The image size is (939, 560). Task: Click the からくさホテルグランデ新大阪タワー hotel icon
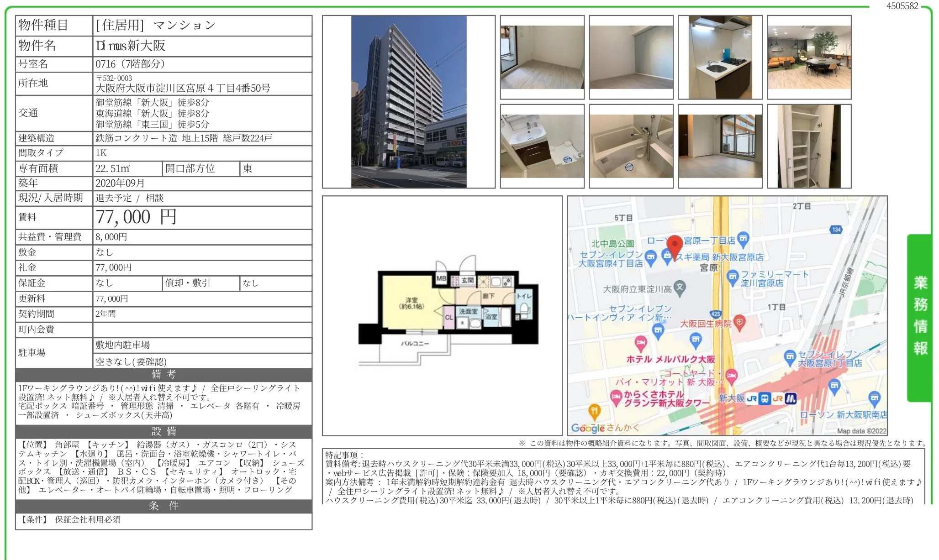(x=617, y=396)
